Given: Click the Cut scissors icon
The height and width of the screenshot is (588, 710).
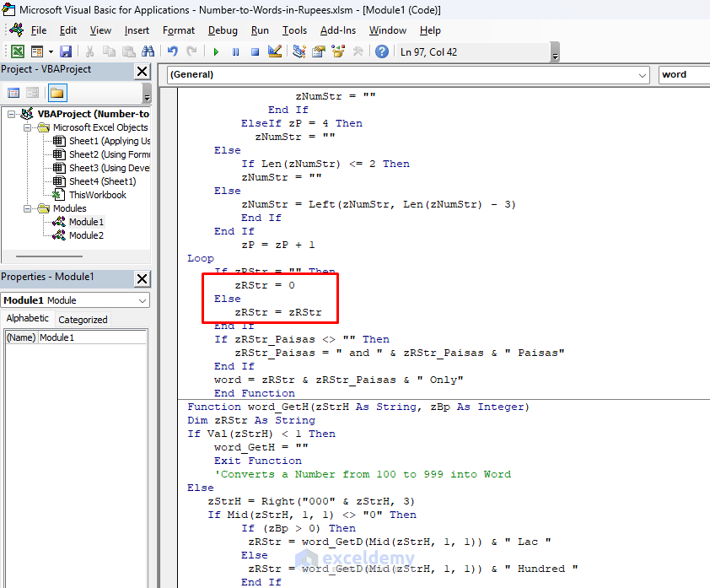Looking at the screenshot, I should [x=89, y=51].
